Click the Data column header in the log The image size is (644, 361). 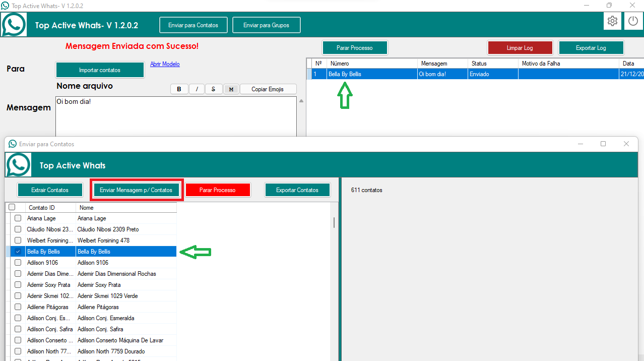tap(631, 64)
